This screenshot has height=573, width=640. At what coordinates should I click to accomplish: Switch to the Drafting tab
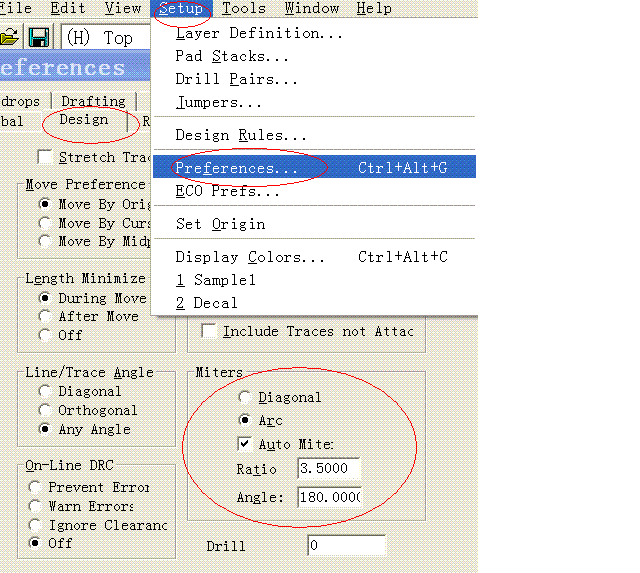[93, 101]
